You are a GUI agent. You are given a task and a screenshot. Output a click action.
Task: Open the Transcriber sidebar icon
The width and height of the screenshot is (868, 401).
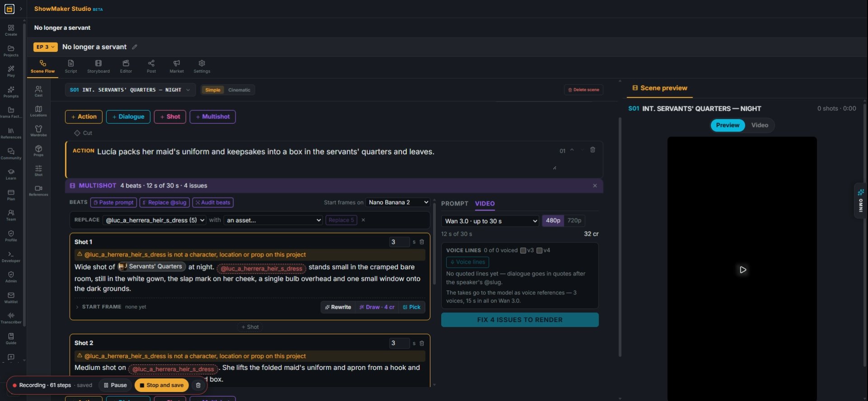tap(11, 318)
